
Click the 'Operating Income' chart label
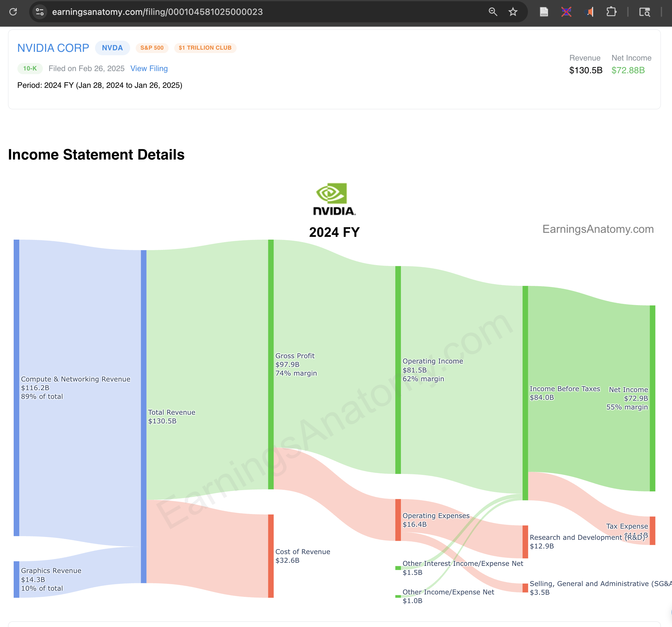pyautogui.click(x=433, y=361)
